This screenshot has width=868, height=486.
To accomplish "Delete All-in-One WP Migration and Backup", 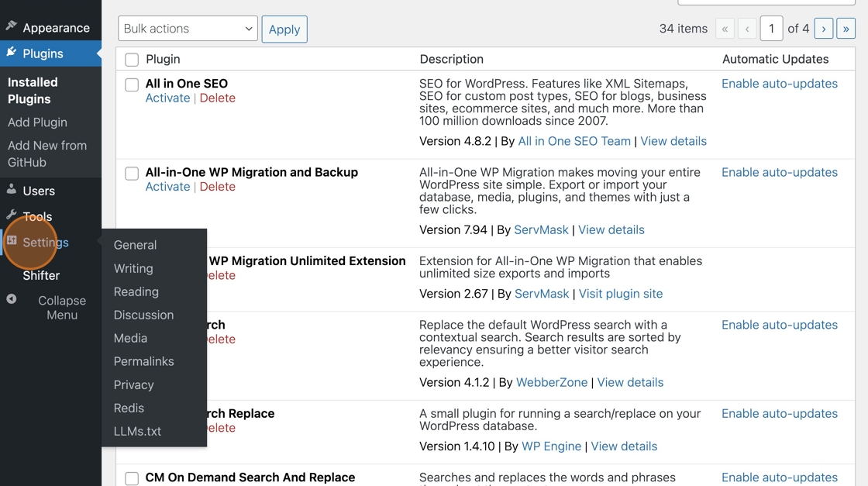I will (218, 187).
